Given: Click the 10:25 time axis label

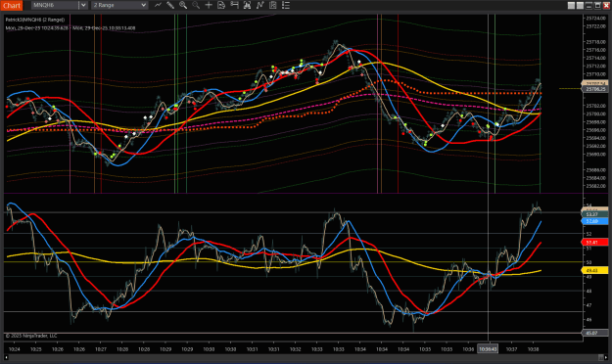Looking at the screenshot, I should pos(36,349).
